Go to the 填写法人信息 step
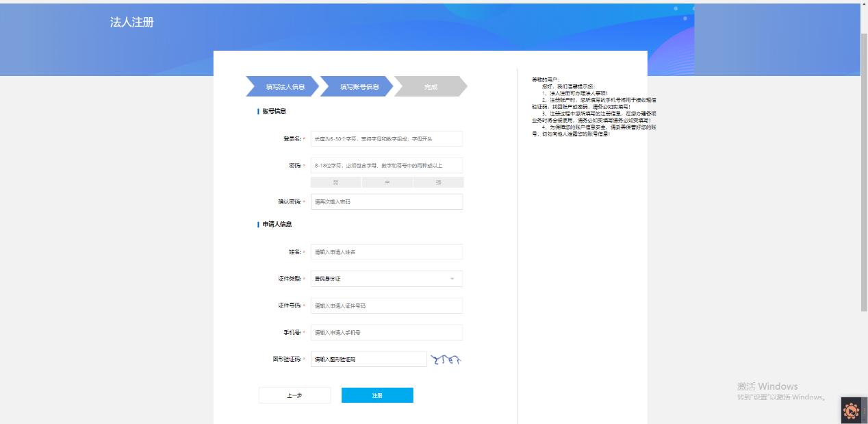 pyautogui.click(x=282, y=87)
